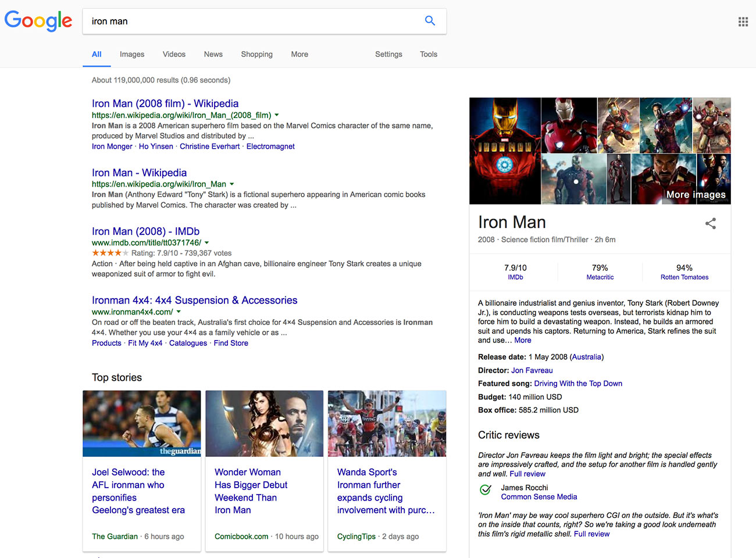The image size is (756, 558).
Task: Click the Christine Everhart sitelink
Action: [209, 146]
